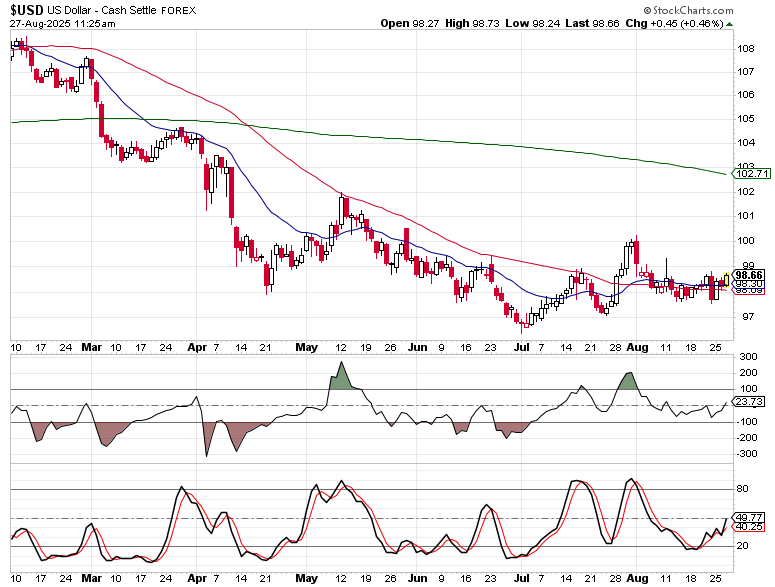The image size is (775, 587).
Task: Click the 108 price level label
Action: (745, 48)
